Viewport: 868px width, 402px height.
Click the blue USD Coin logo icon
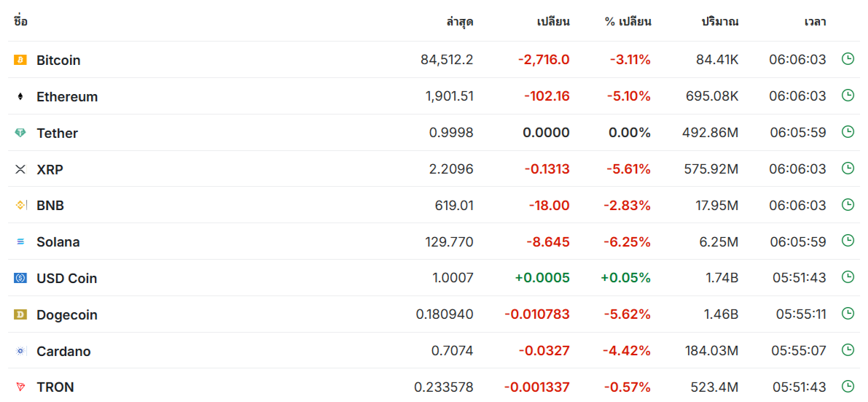(20, 279)
